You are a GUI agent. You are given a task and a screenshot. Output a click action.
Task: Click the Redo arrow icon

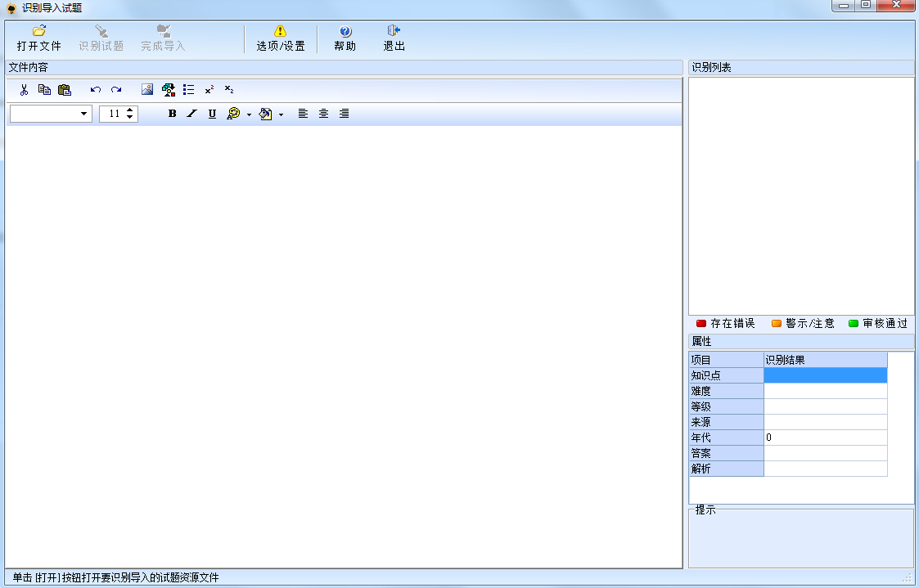pyautogui.click(x=115, y=90)
